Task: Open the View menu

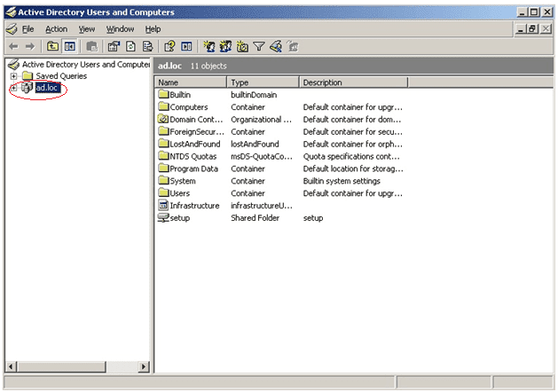Action: coord(87,29)
